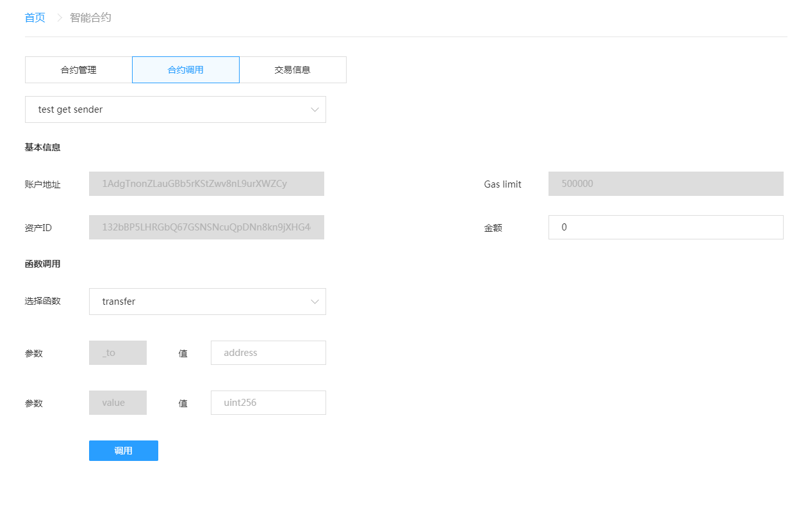Click the 资产ID field
Screen dimensions: 808x532
[206, 227]
